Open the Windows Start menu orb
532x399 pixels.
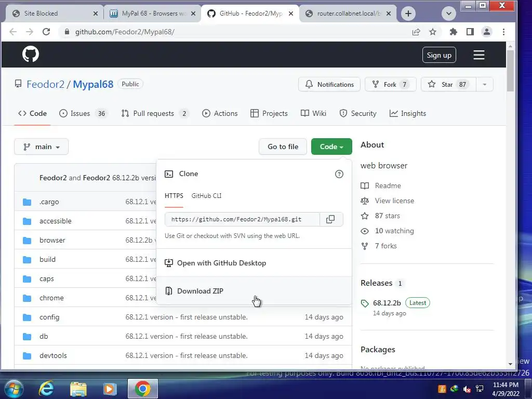tap(13, 389)
